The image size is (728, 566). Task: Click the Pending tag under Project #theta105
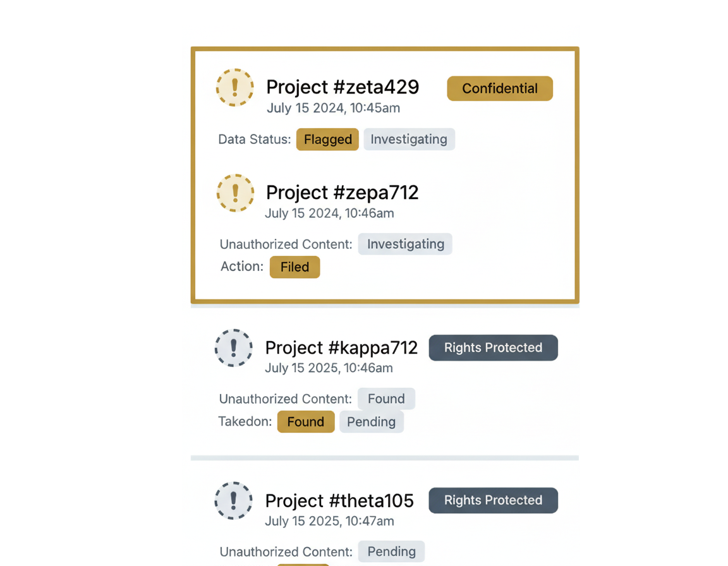click(x=391, y=551)
